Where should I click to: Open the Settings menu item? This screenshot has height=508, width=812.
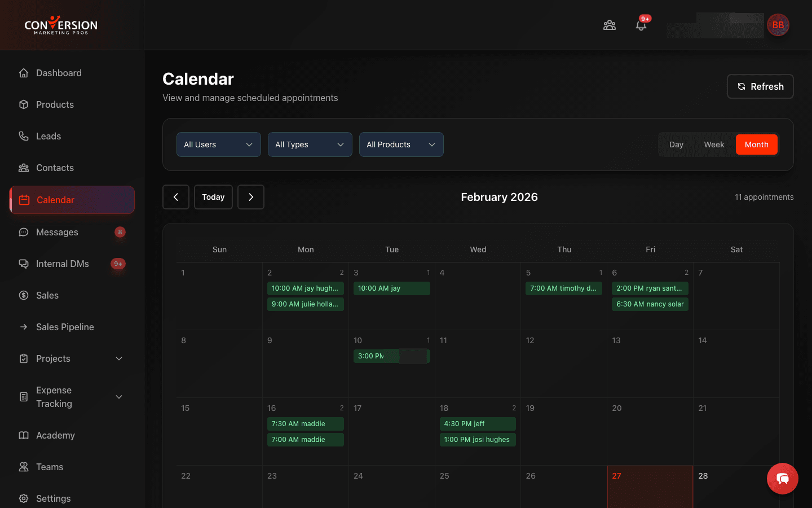click(53, 498)
